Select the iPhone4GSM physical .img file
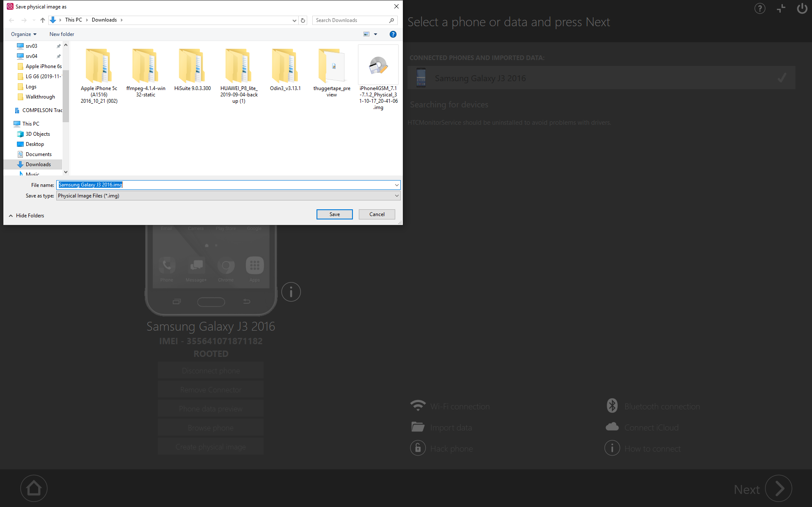The image size is (812, 507). [x=378, y=78]
